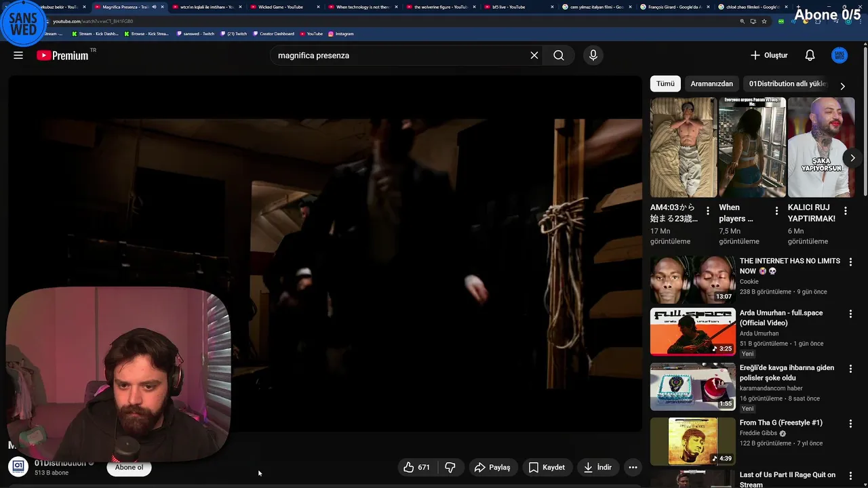This screenshot has height=488, width=868.
Task: Open 01Distribution channel avatar
Action: point(18,466)
